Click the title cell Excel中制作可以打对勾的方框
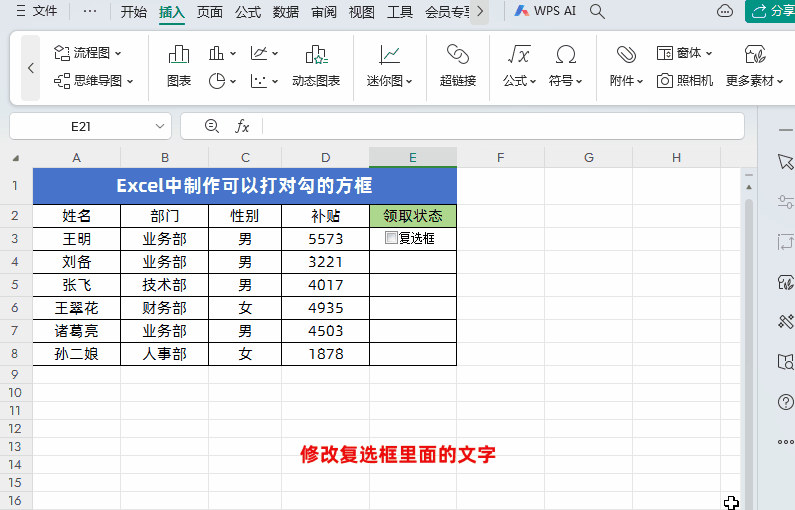Image resolution: width=795 pixels, height=510 pixels. [x=245, y=186]
